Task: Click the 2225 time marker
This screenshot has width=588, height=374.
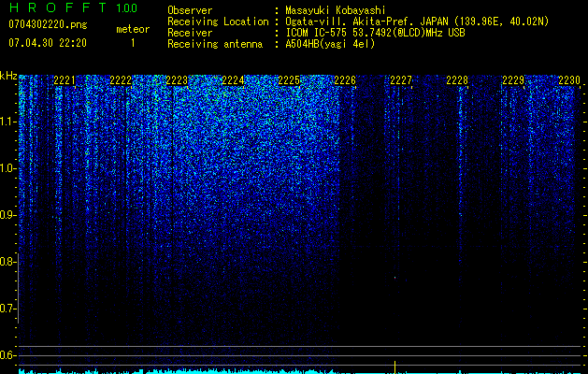Action: [289, 80]
